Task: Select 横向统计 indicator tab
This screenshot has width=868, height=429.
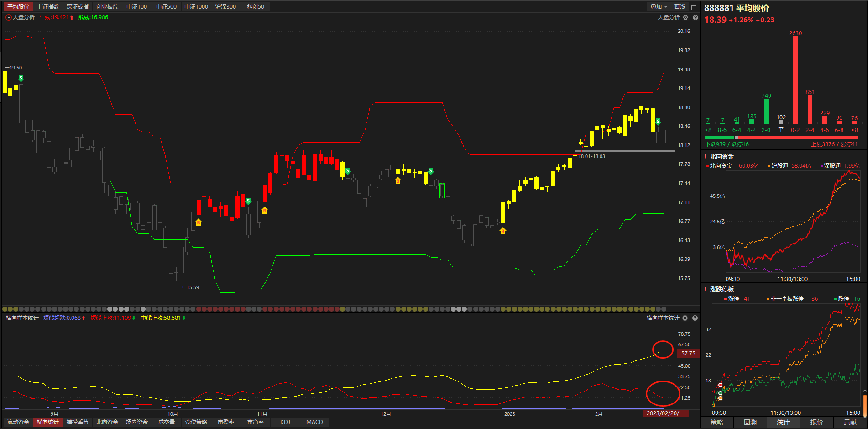Action: 48,422
